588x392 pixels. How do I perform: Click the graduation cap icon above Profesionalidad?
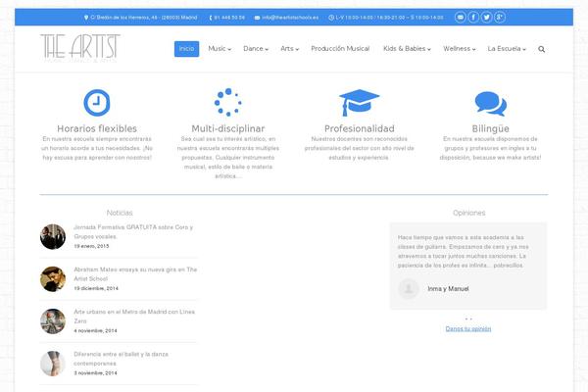click(360, 102)
